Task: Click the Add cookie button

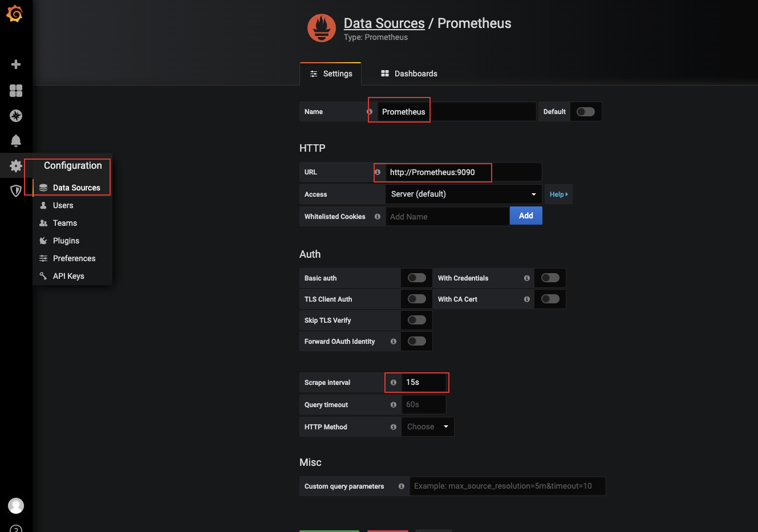Action: [x=526, y=216]
